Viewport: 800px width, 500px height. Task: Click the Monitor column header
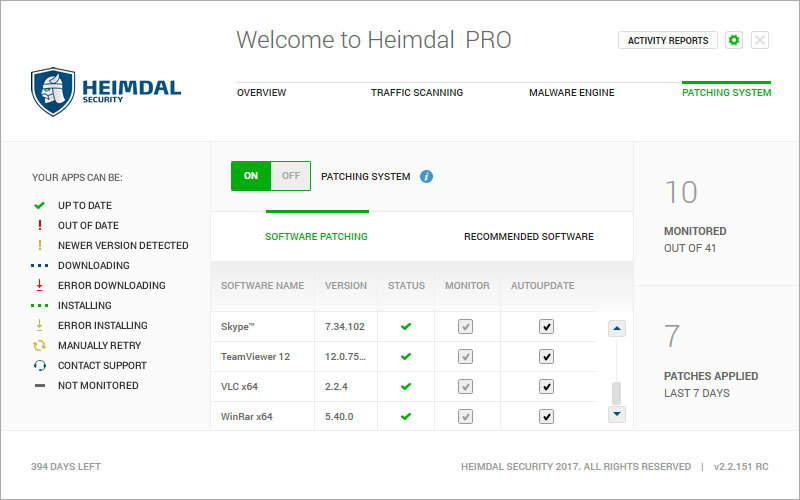pos(467,286)
